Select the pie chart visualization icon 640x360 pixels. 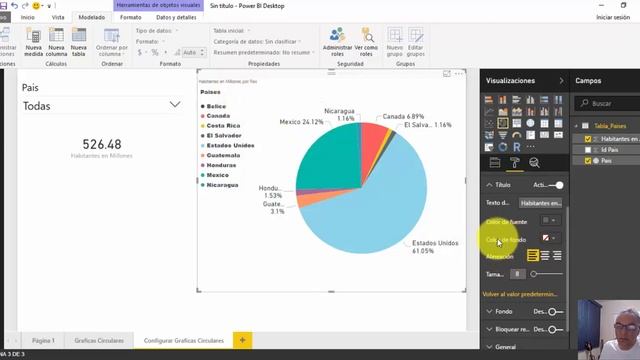(503, 123)
